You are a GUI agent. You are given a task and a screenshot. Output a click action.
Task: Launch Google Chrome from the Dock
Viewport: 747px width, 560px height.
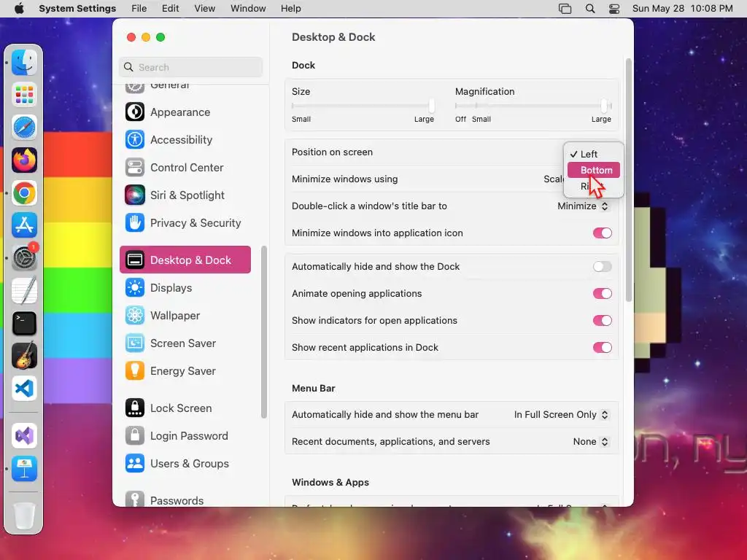[x=24, y=192]
